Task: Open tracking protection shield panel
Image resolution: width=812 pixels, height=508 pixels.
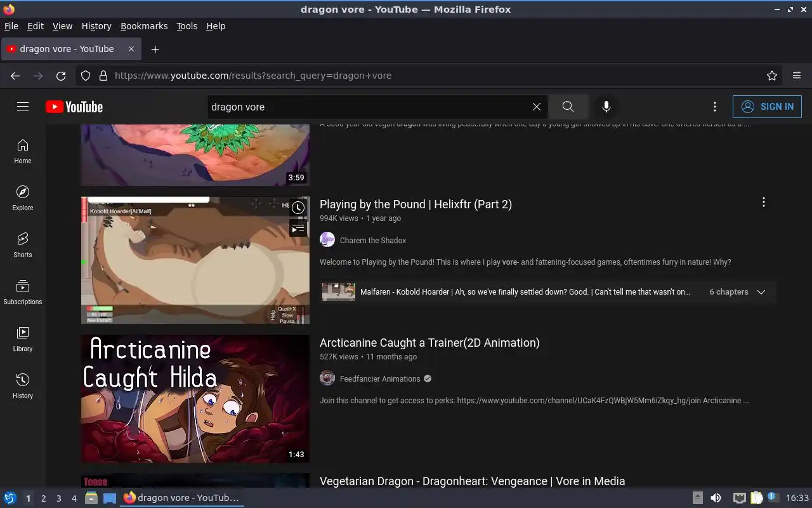Action: click(x=86, y=76)
